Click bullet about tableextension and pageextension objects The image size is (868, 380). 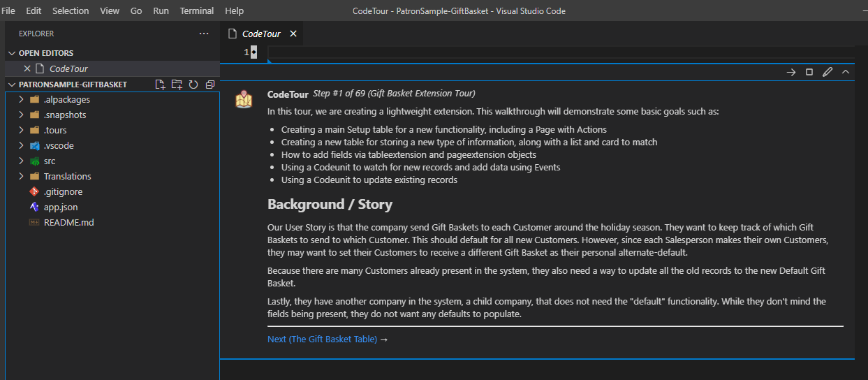click(x=409, y=154)
